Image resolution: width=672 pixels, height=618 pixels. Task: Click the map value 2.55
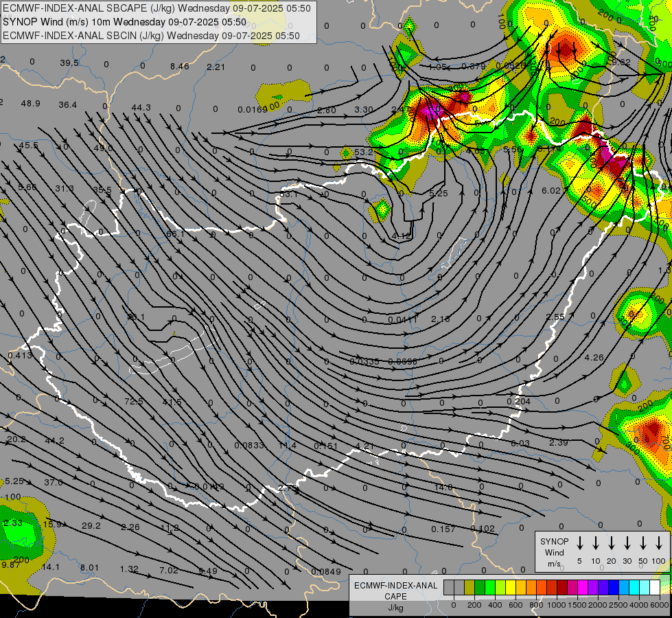555,317
